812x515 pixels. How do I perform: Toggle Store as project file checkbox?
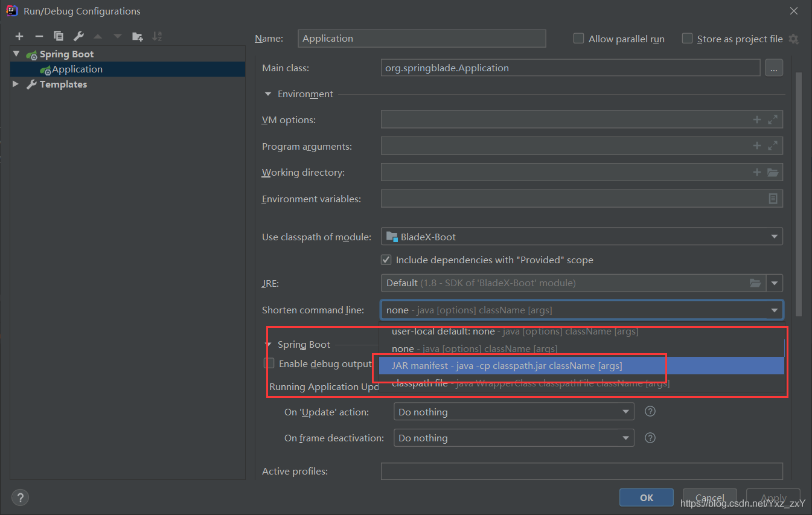coord(687,39)
